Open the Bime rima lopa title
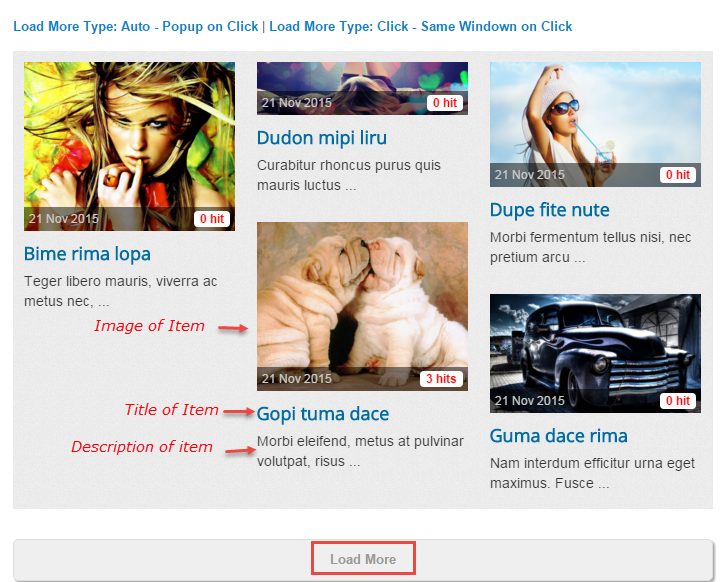The image size is (723, 582). 87,254
